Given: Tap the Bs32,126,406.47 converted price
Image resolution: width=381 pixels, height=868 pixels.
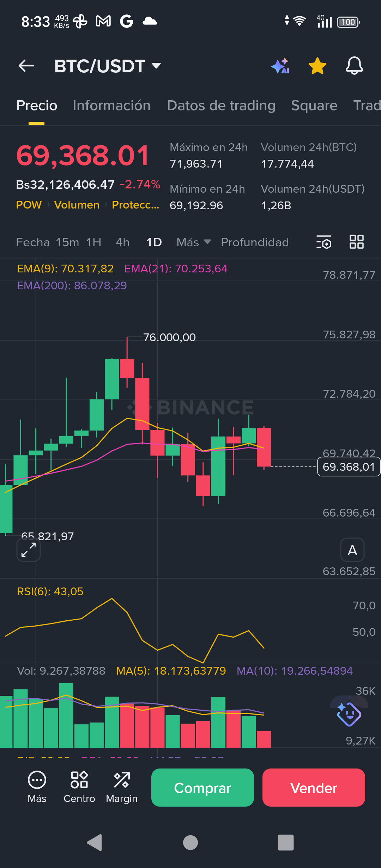Looking at the screenshot, I should click(65, 184).
